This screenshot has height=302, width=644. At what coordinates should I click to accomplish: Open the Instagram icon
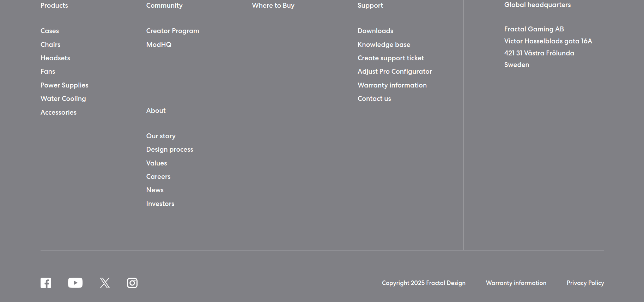(132, 283)
